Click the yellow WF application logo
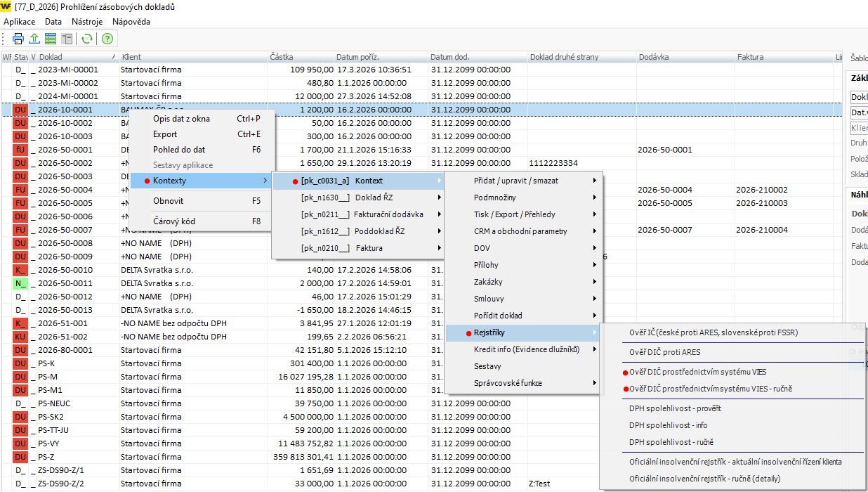The width and height of the screenshot is (868, 492). (6, 7)
